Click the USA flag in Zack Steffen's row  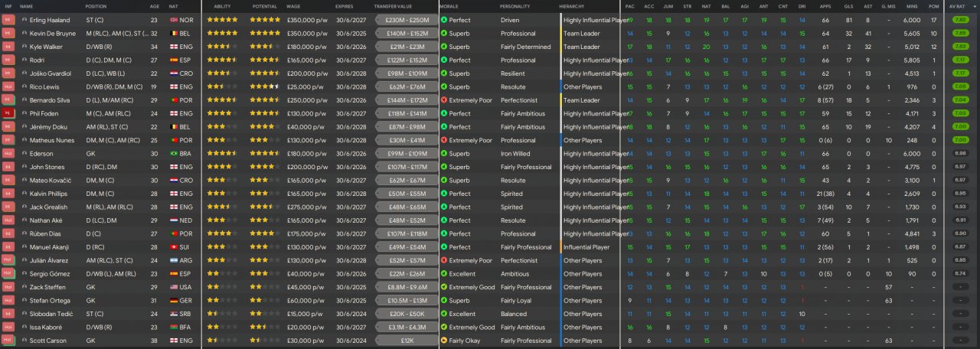174,287
